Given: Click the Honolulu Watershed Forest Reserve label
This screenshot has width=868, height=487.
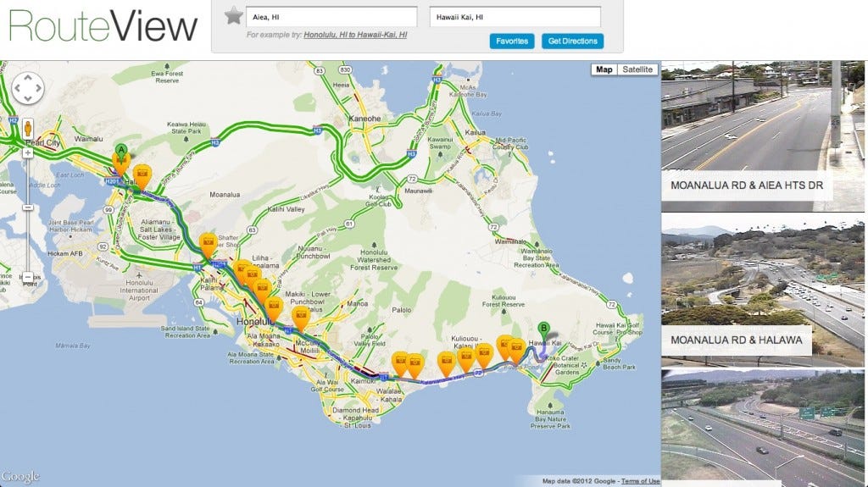Looking at the screenshot, I should pos(374,260).
